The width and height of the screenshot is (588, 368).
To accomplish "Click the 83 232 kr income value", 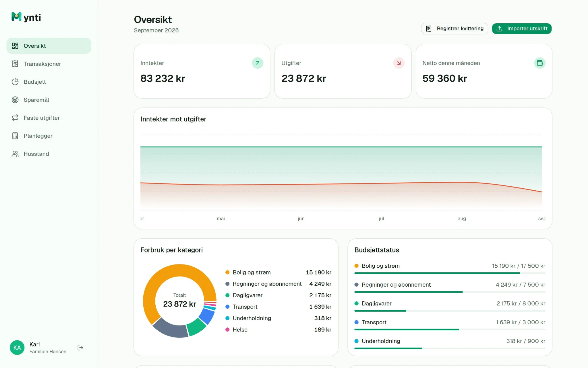I will pos(163,78).
